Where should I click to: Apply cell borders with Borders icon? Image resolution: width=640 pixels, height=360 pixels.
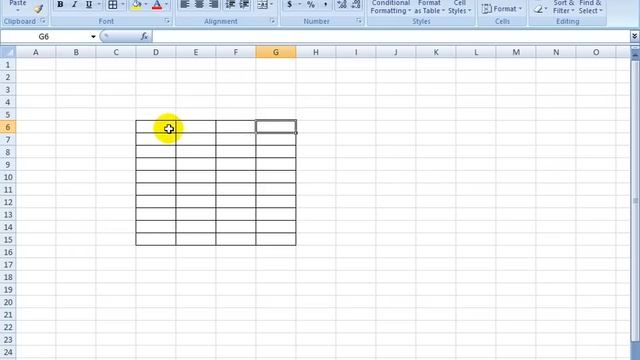pyautogui.click(x=113, y=4)
